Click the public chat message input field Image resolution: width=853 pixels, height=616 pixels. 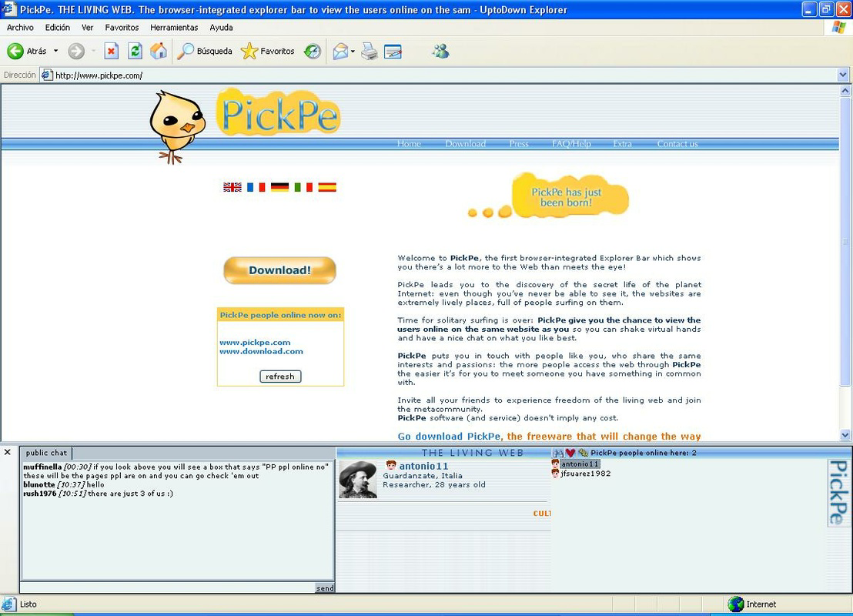pyautogui.click(x=168, y=588)
